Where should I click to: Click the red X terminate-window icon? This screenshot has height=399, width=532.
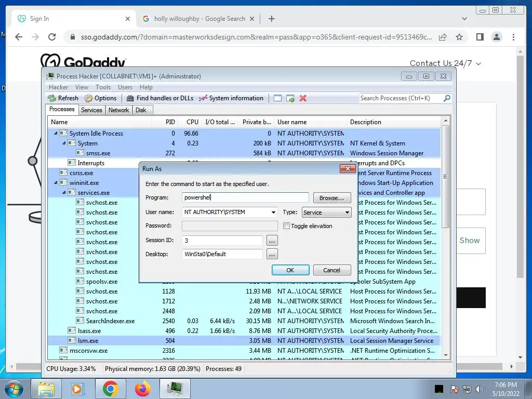pos(303,98)
